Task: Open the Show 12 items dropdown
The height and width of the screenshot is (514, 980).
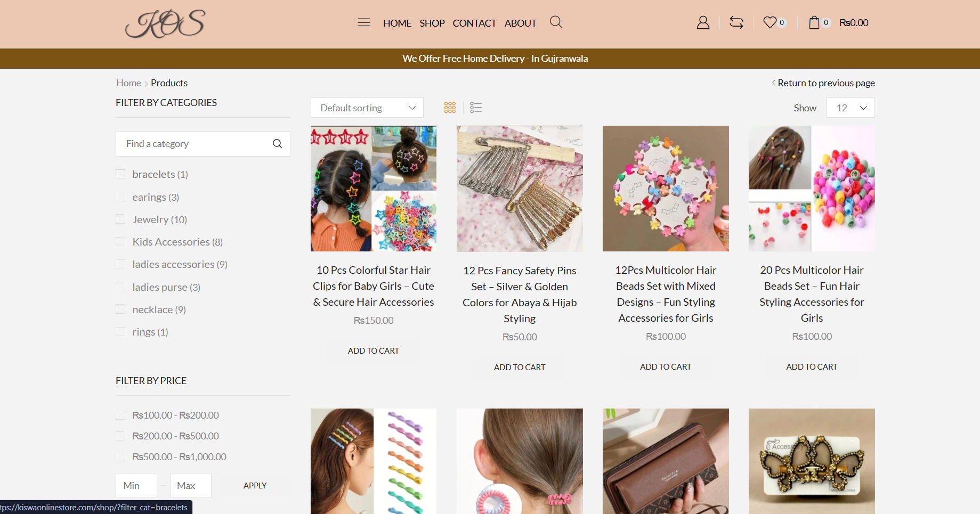Action: coord(850,108)
